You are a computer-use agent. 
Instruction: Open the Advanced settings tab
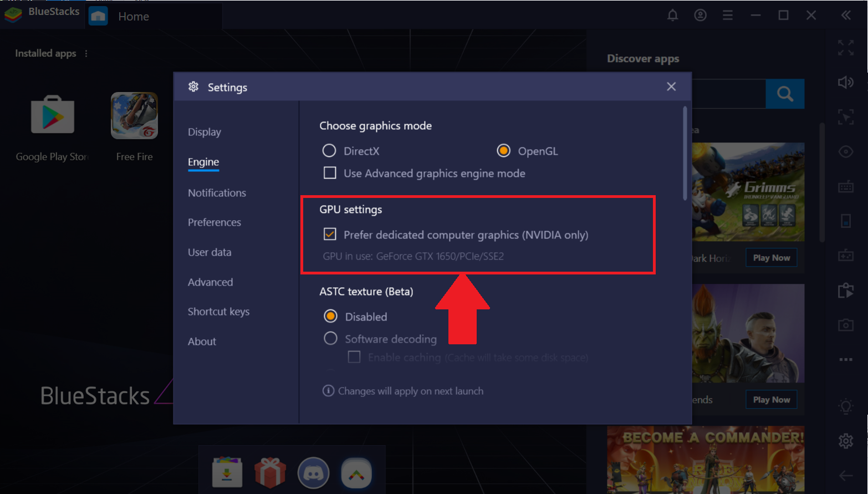(x=210, y=282)
